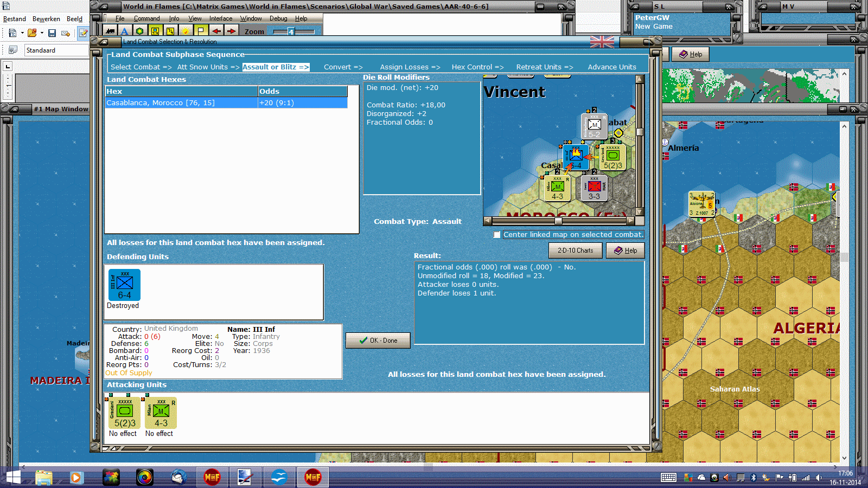This screenshot has width=868, height=488.
Task: Expand the dropdown arrow next to the new document icon
Action: (x=22, y=33)
